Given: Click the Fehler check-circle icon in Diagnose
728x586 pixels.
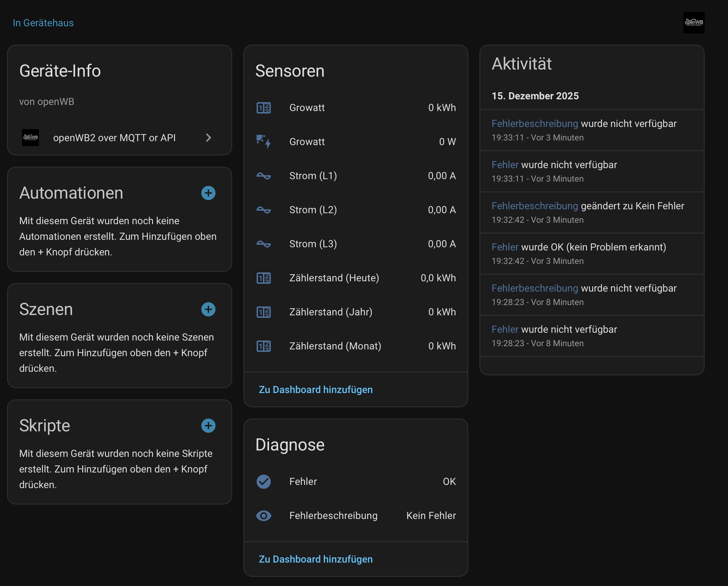Looking at the screenshot, I should click(263, 481).
